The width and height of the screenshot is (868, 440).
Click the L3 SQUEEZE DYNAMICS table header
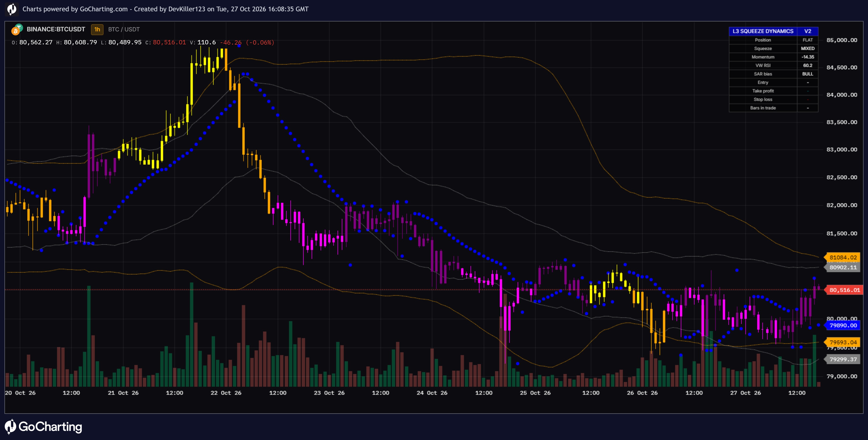click(763, 31)
